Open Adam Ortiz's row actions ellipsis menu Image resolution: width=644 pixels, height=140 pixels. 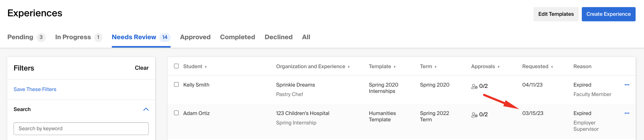(627, 113)
